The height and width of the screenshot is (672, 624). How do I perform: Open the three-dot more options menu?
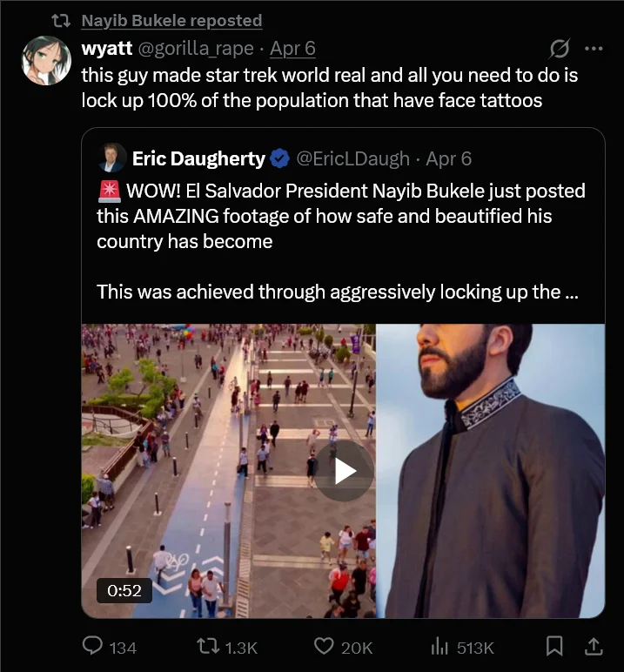pyautogui.click(x=594, y=48)
